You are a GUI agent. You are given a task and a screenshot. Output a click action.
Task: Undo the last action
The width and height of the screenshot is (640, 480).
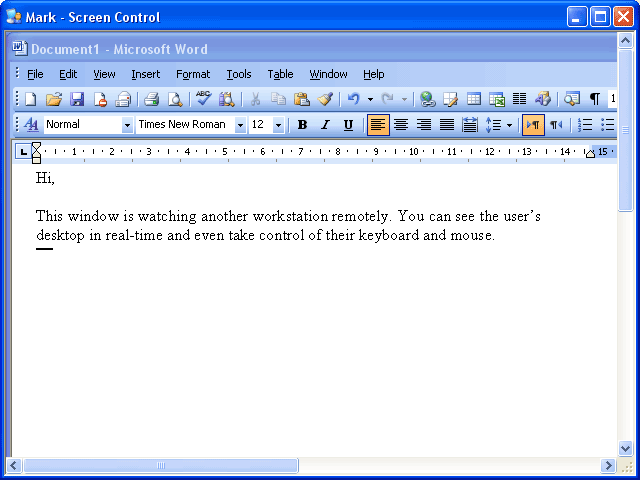click(x=353, y=99)
